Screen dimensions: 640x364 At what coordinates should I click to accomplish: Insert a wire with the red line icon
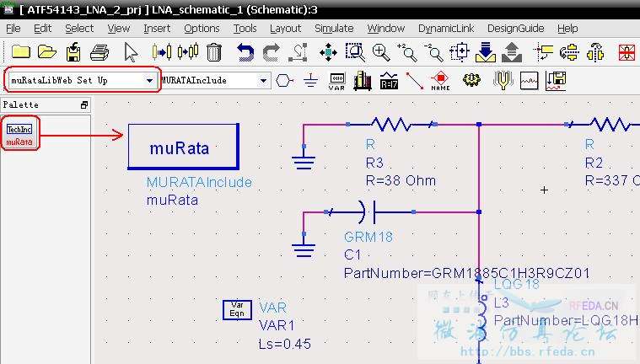coord(415,80)
